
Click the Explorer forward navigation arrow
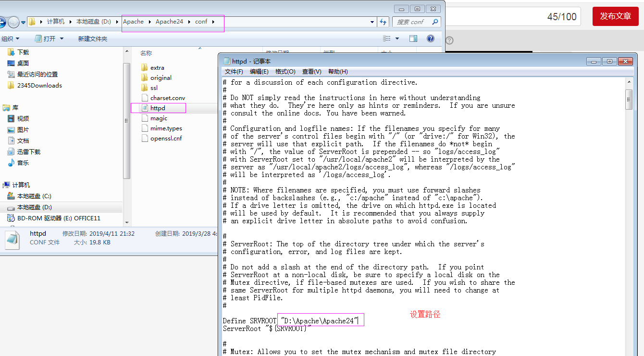(x=13, y=22)
